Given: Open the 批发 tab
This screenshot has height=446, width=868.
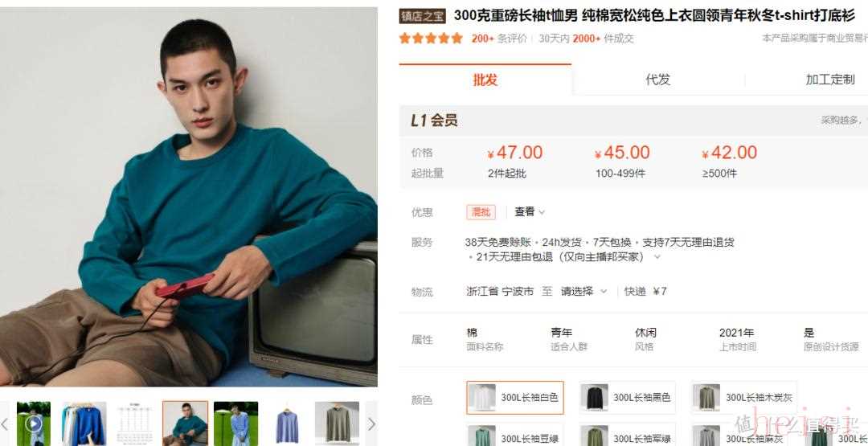Looking at the screenshot, I should point(485,80).
